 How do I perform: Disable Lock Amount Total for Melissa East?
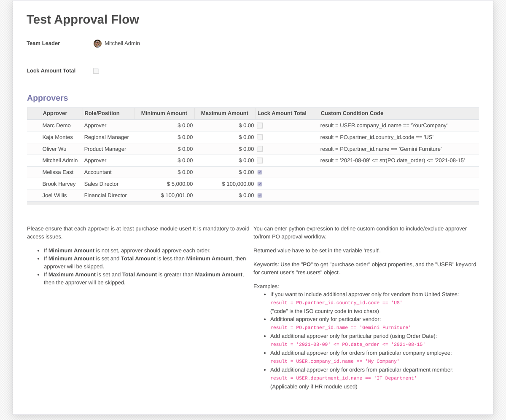coord(259,172)
